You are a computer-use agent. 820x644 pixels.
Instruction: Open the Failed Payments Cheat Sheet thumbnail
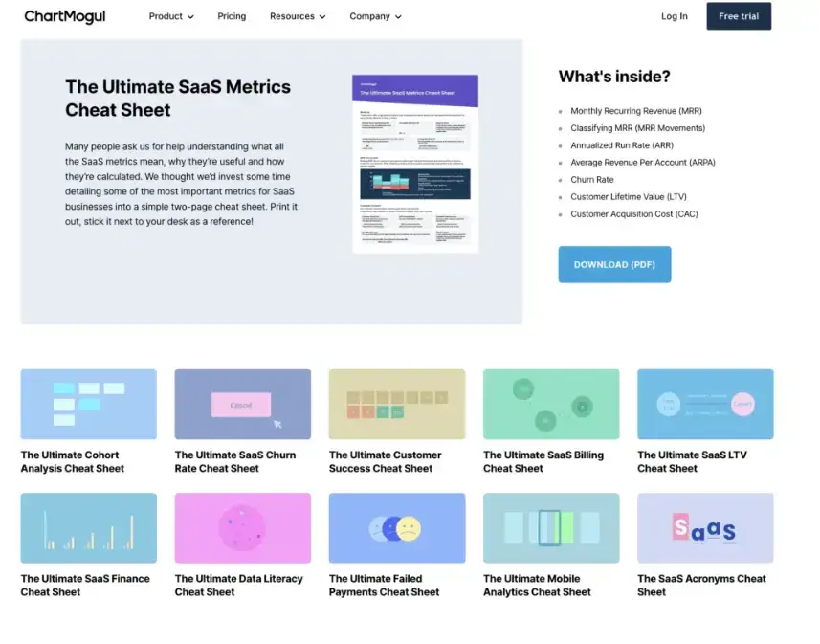396,527
